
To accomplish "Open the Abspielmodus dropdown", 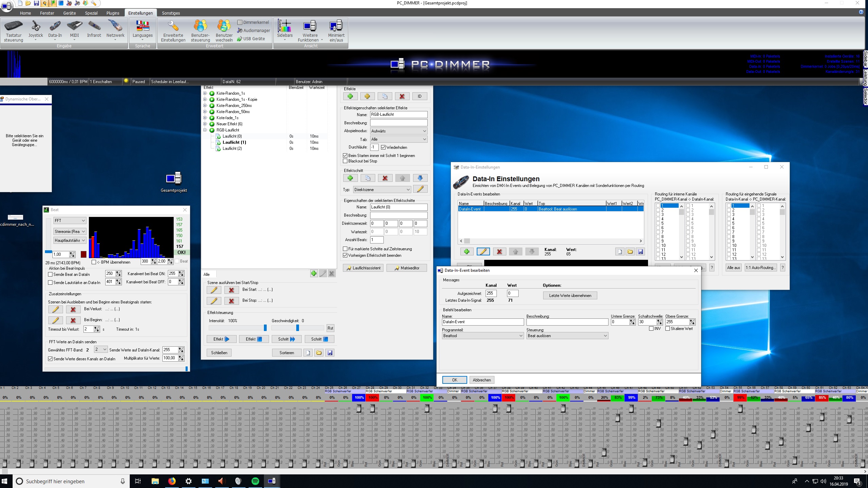I will click(398, 131).
